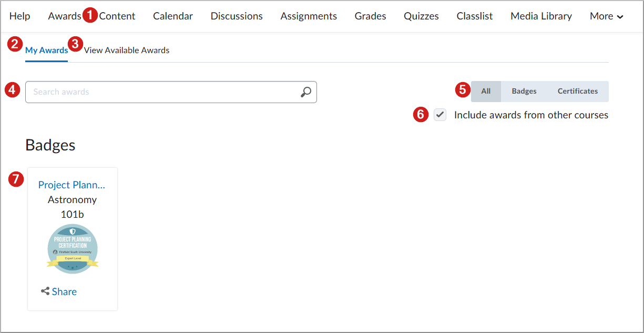Open the Assignments area
Viewport: 644px width, 333px height.
pos(309,16)
